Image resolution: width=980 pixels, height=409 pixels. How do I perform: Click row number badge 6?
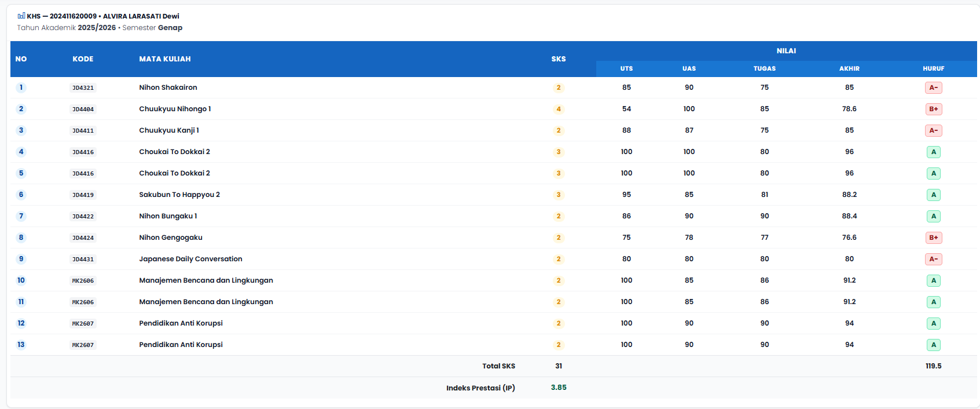pos(21,195)
